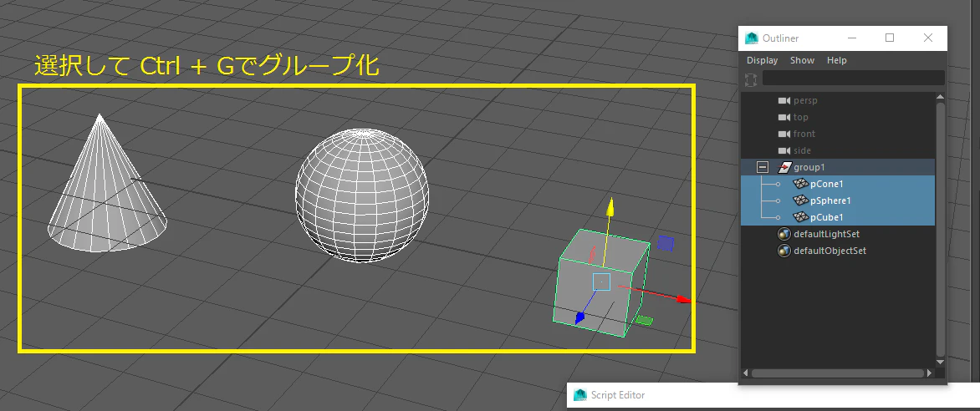Click the Outliner scroll left arrow
The height and width of the screenshot is (411, 980).
pyautogui.click(x=746, y=373)
